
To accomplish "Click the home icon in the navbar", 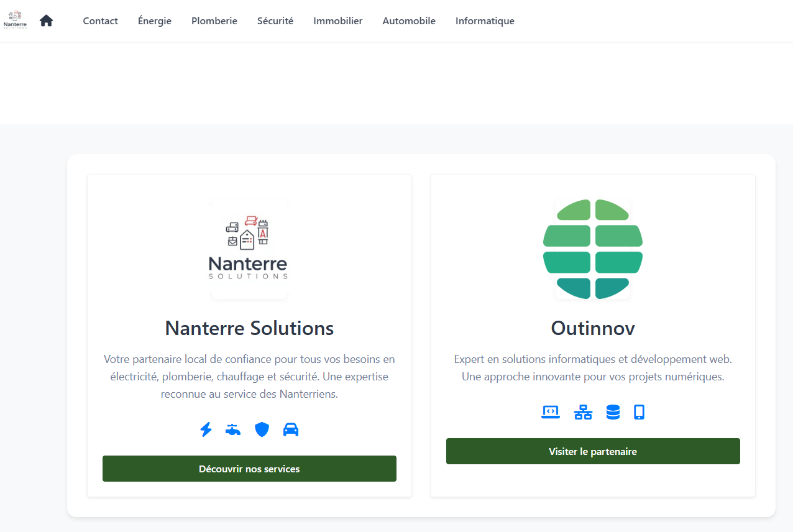I will (46, 21).
